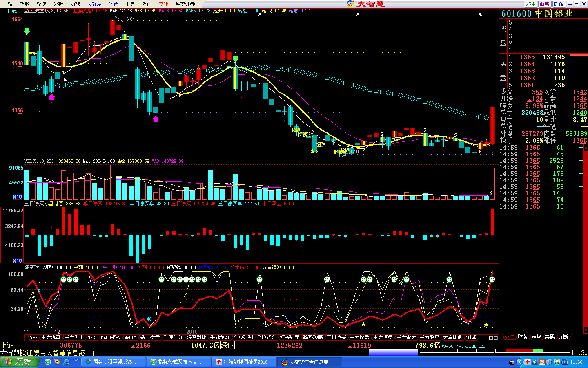Switch to the 筹码 panel tab
The image size is (588, 368).
coord(550,337)
